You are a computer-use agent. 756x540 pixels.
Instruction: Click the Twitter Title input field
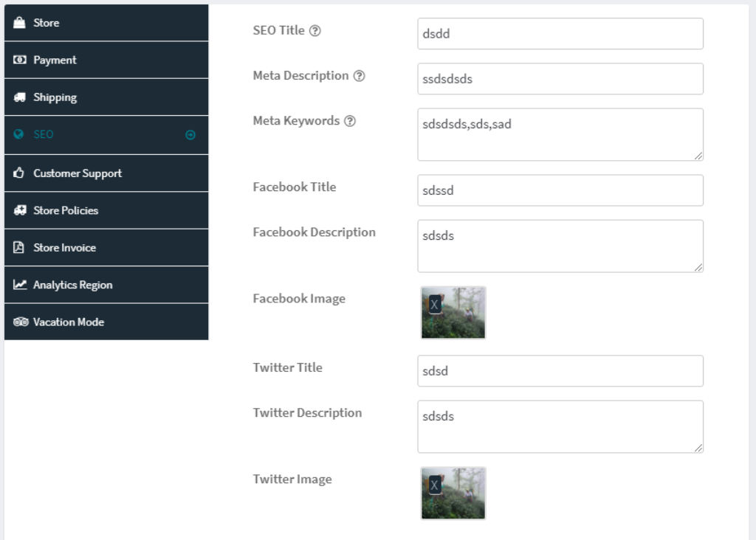point(560,371)
